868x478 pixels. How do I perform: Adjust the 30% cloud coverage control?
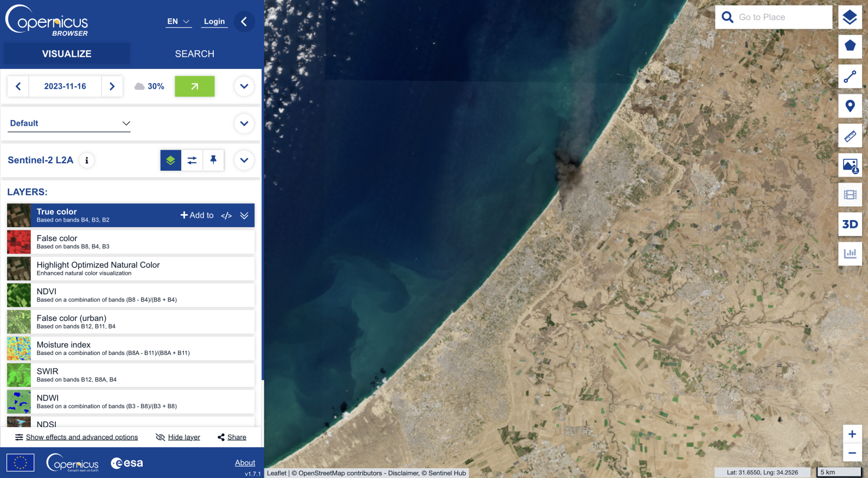coord(149,87)
